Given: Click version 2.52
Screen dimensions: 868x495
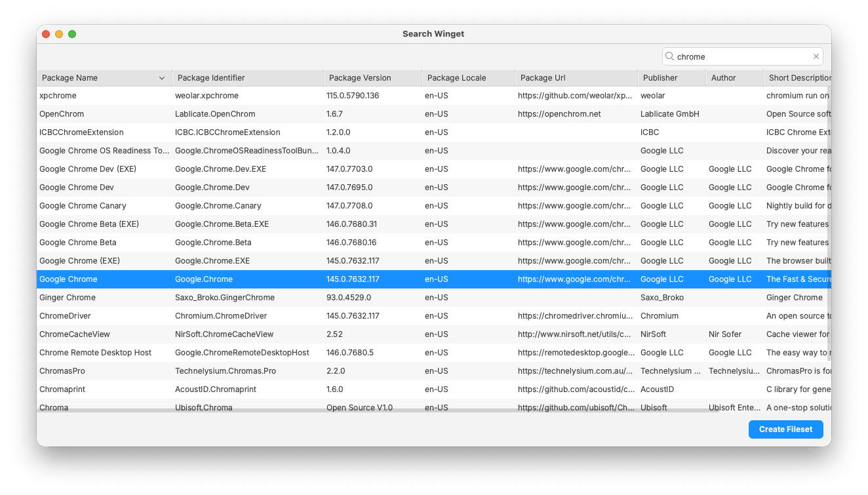Looking at the screenshot, I should click(335, 334).
